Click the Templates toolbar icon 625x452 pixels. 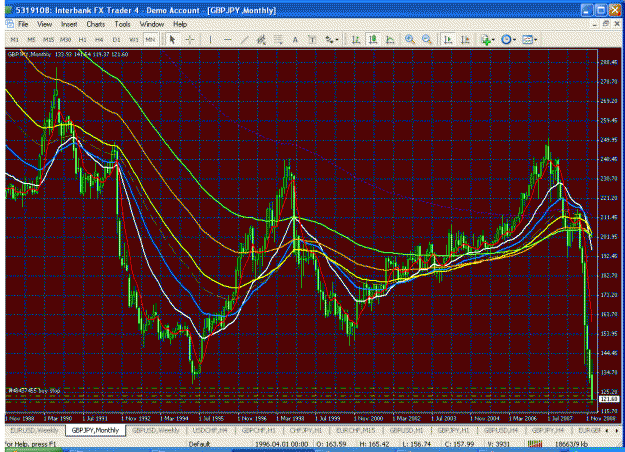pyautogui.click(x=527, y=39)
